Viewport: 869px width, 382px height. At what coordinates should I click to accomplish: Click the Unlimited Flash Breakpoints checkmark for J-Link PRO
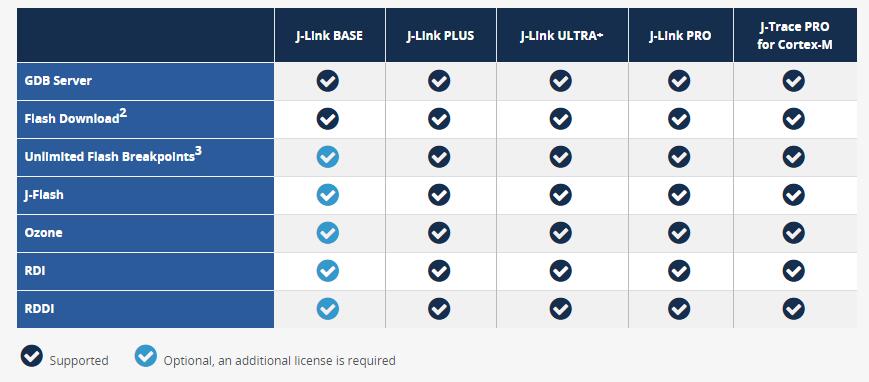679,157
